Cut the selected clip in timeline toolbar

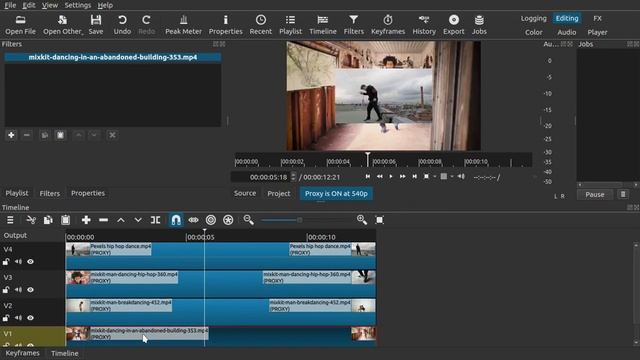click(x=31, y=220)
